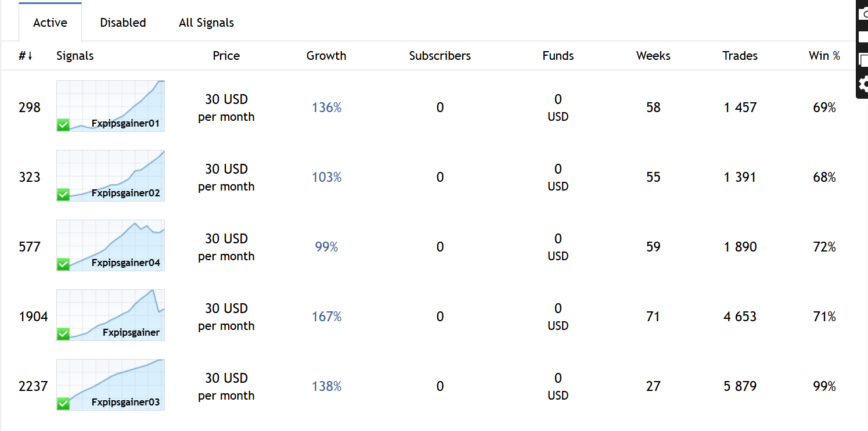Toggle sort order via the # arrow header

[26, 56]
